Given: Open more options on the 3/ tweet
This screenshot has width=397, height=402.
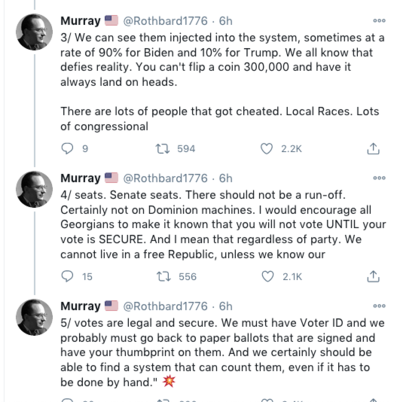Looking at the screenshot, I should [379, 21].
